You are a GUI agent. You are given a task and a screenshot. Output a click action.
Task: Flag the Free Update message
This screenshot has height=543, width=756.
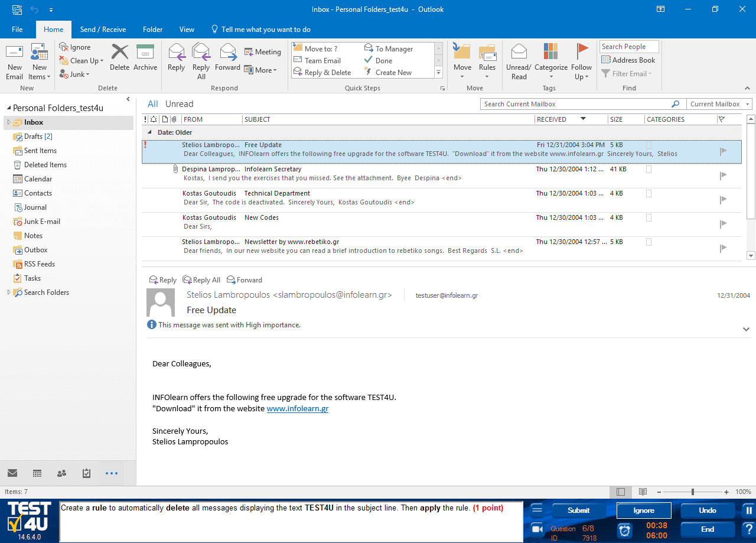point(723,152)
